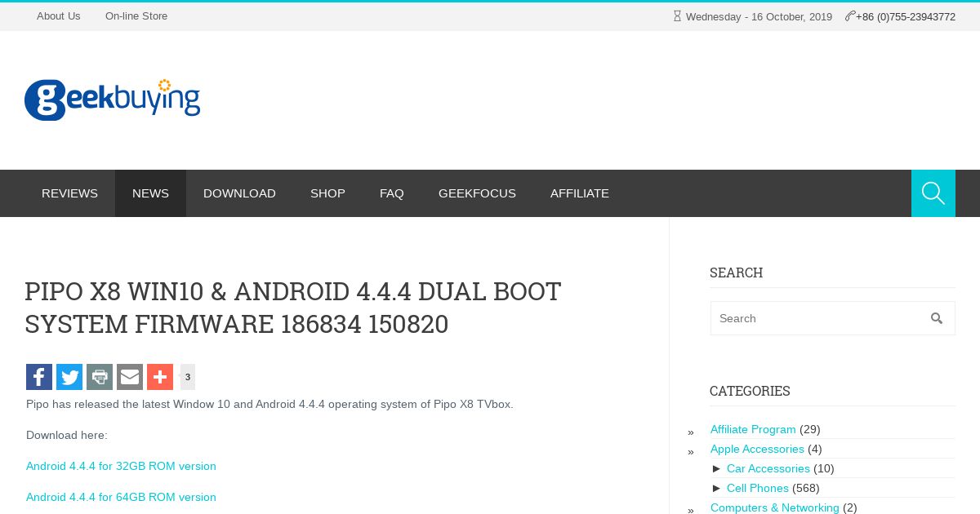Open the cyan search button in navbar
The height and width of the screenshot is (514, 980).
point(933,193)
